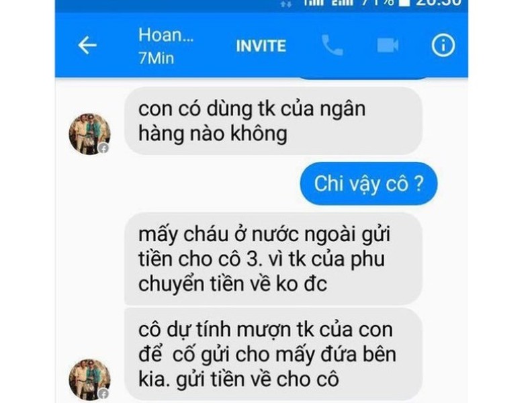Tap the 7Min active status text
Screen dimensions: 532x403
(156, 58)
